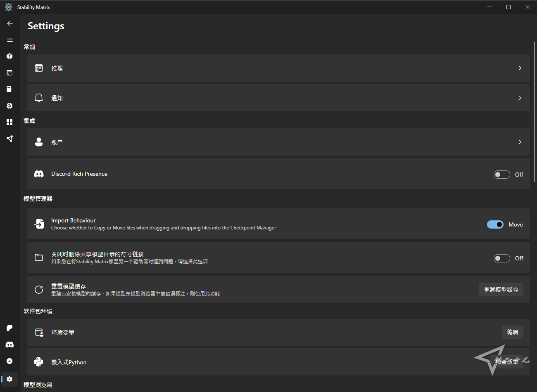This screenshot has width=537, height=392.
Task: Click the 关闭时删除共享模型目录的符号链接 title
Action: click(x=97, y=254)
